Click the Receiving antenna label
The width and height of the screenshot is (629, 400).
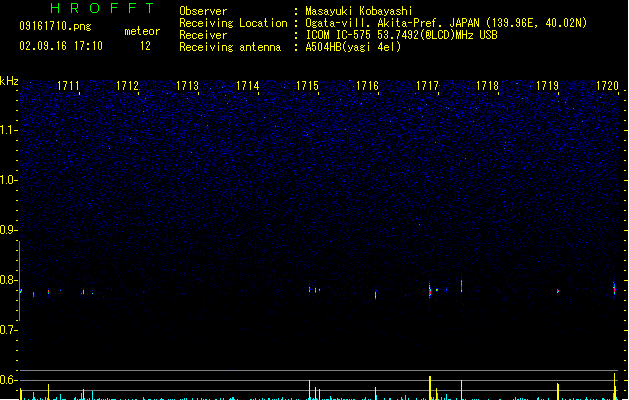(x=230, y=47)
